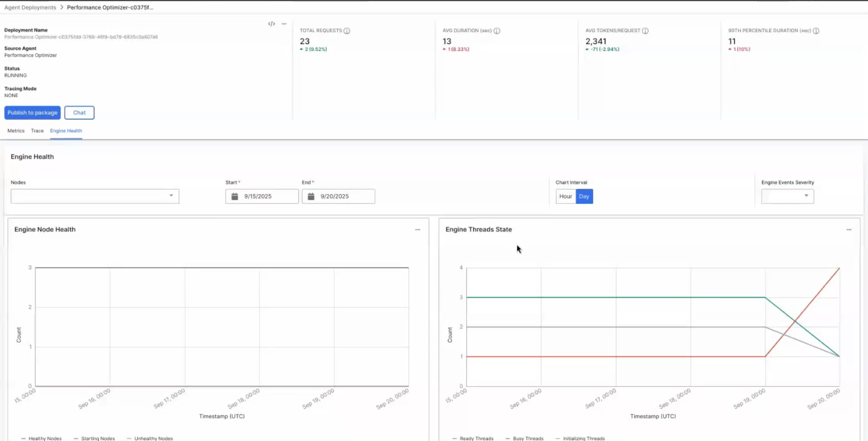Open the Chat button
The image size is (868, 441).
point(79,113)
